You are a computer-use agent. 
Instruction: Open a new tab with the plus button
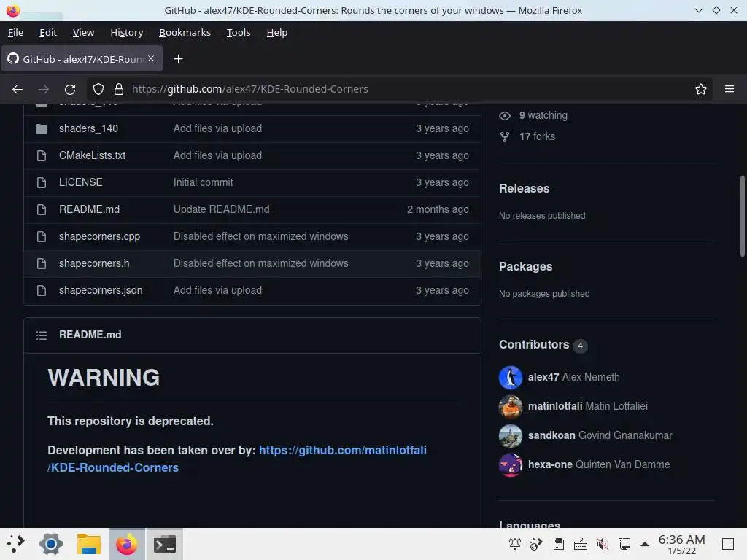(x=178, y=59)
